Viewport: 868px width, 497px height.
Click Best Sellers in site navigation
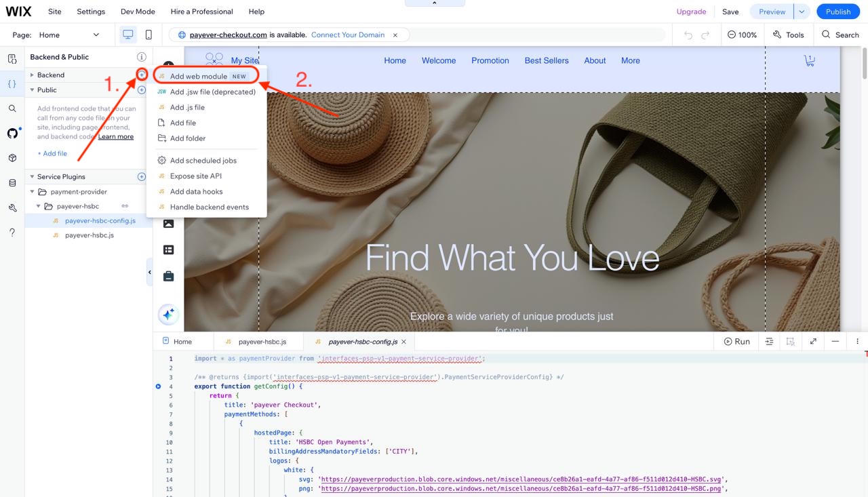point(547,60)
